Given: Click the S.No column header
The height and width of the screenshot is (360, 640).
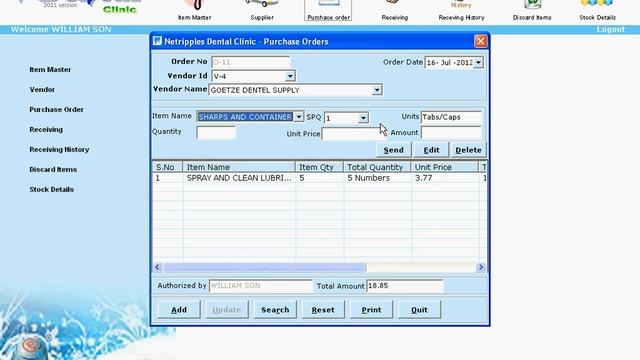Looking at the screenshot, I should point(167,167).
